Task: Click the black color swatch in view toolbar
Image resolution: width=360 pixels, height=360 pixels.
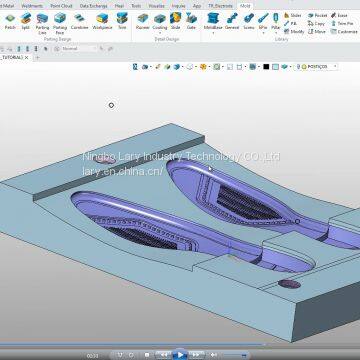Action: tap(266, 67)
